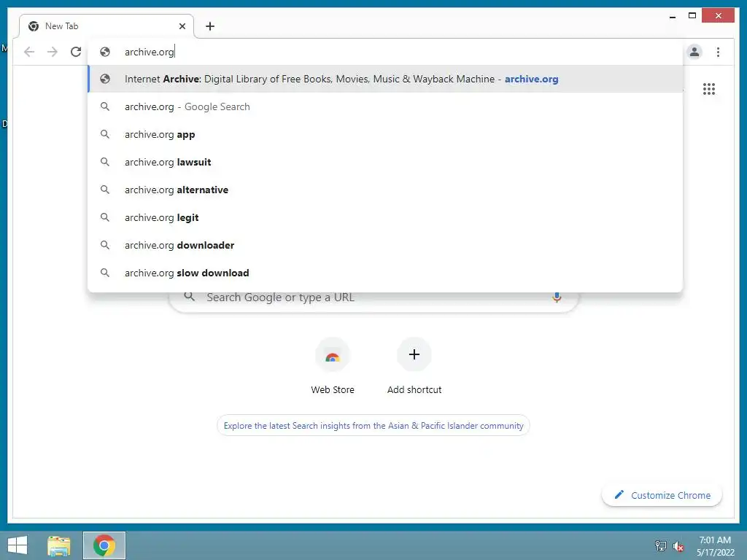
Task: Open the profile avatar menu
Action: pyautogui.click(x=694, y=52)
